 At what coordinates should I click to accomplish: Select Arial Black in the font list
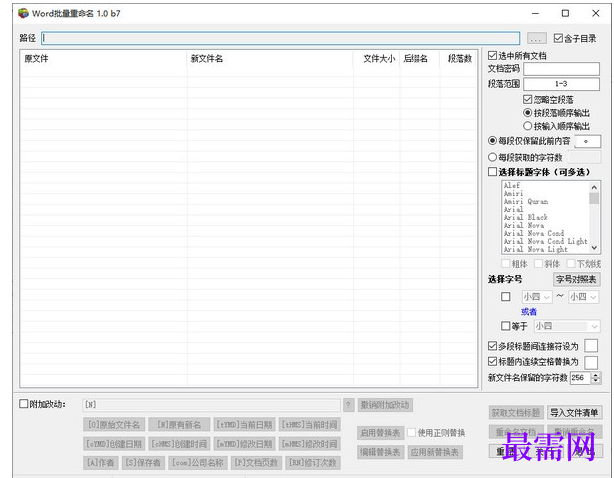pyautogui.click(x=526, y=217)
